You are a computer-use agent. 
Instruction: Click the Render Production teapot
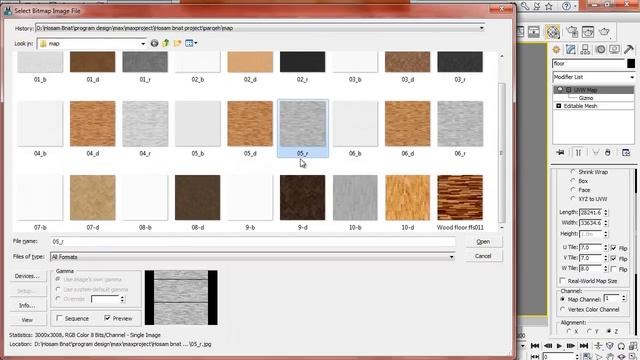click(604, 31)
